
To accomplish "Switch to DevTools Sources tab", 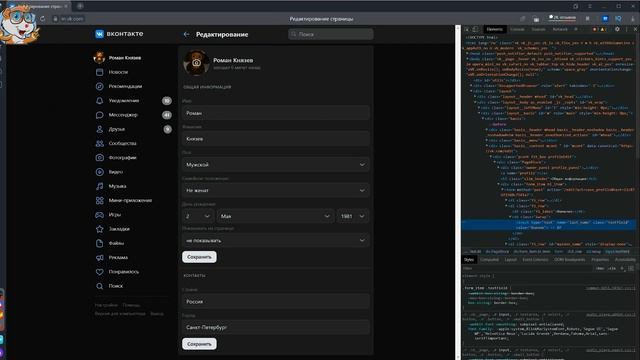I will tap(538, 29).
